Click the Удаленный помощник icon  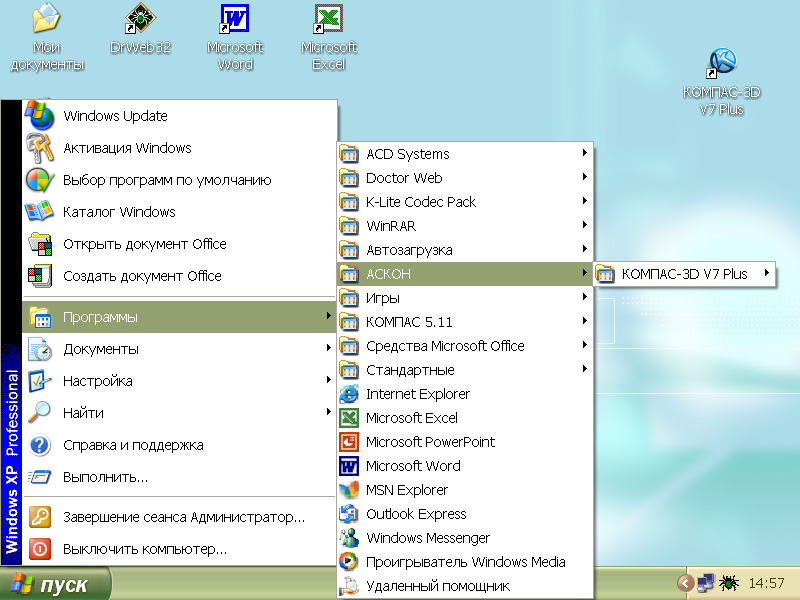pos(349,586)
